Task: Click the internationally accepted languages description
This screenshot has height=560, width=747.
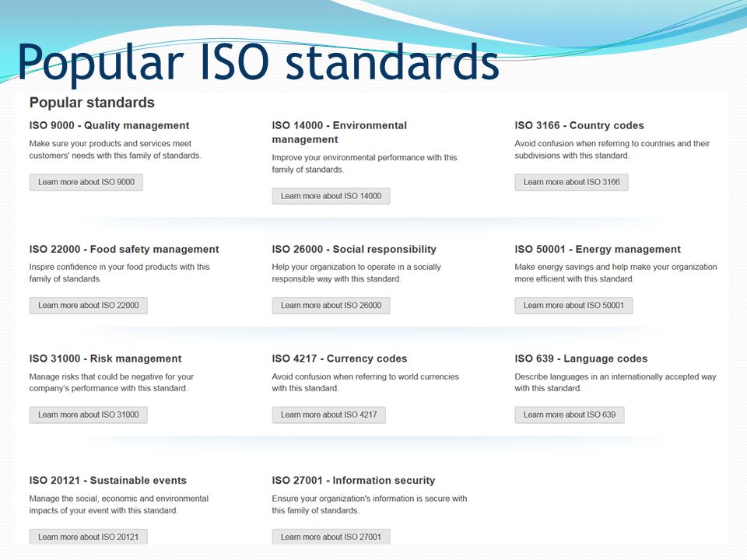Action: tap(615, 383)
